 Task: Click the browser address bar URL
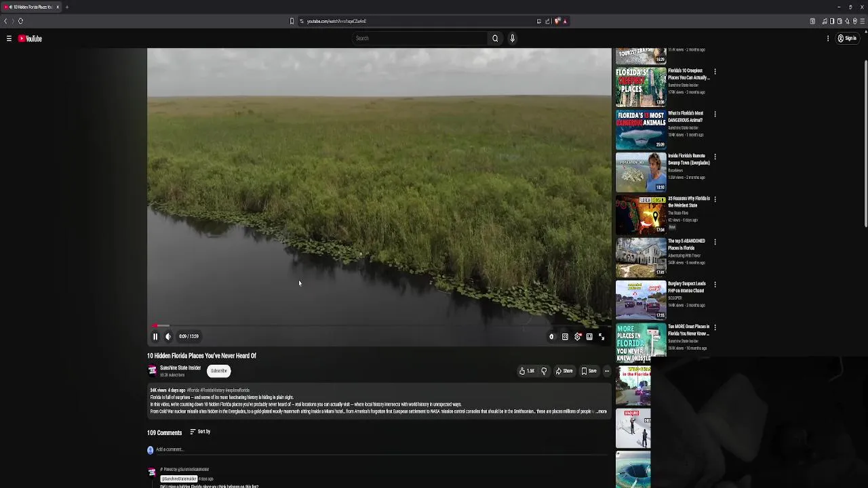tap(336, 21)
